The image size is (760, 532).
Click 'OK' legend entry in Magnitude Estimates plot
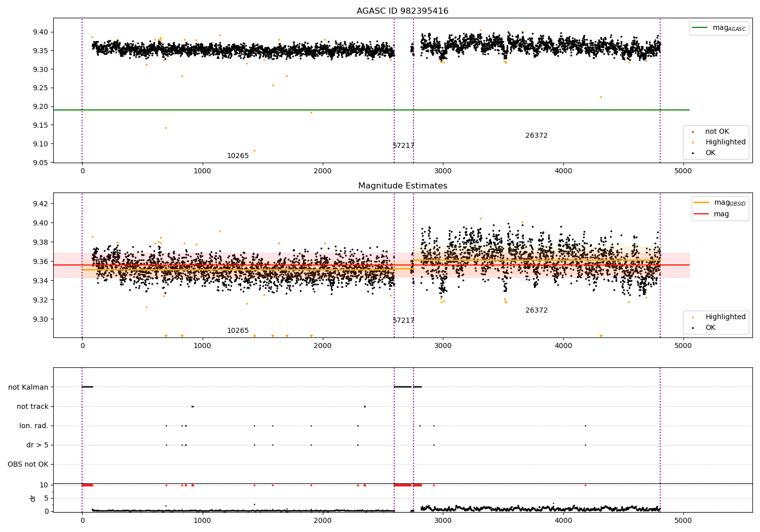click(x=710, y=328)
